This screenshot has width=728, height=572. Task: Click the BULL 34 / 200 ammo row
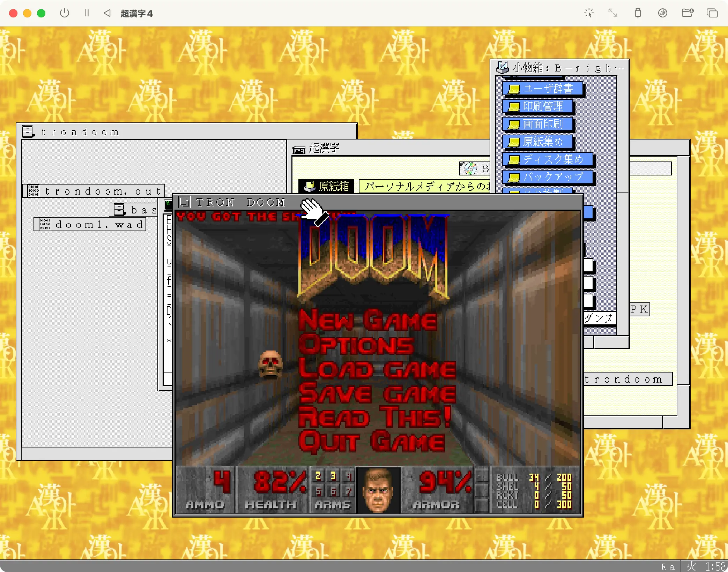coord(534,477)
